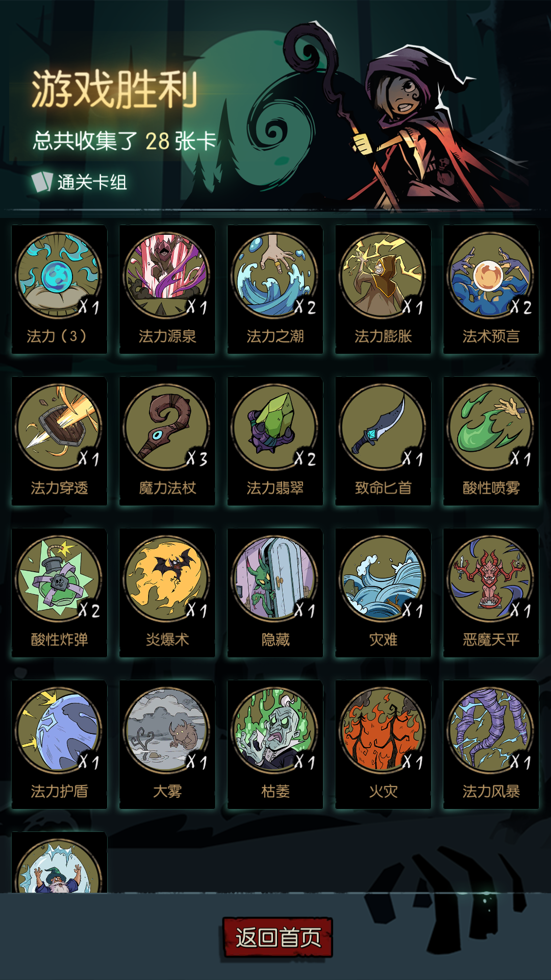The image size is (551, 980).
Task: Tap the 酸性炸弹 bomb card
Action: [59, 593]
